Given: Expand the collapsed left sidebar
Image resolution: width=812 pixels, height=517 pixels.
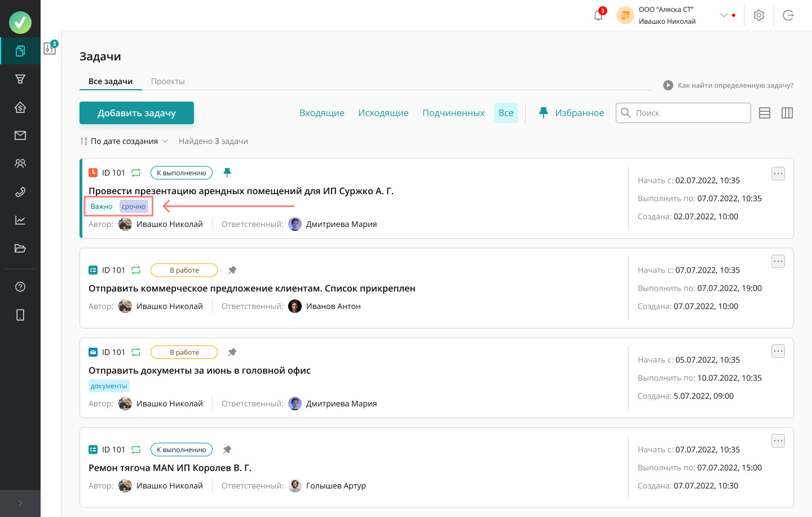Looking at the screenshot, I should coord(20,503).
